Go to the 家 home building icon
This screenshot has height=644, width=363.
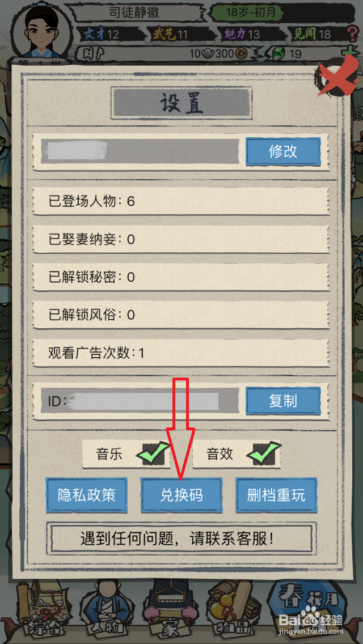(x=170, y=610)
